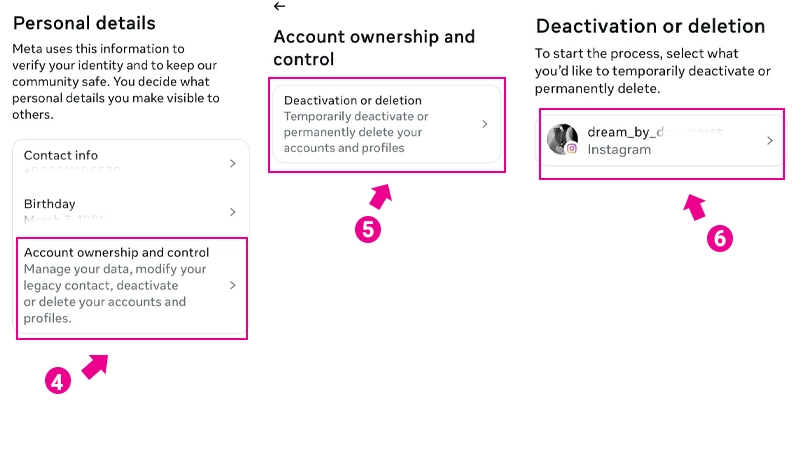Expand the Contact info chevron
Image resolution: width=800 pixels, height=450 pixels.
[232, 163]
